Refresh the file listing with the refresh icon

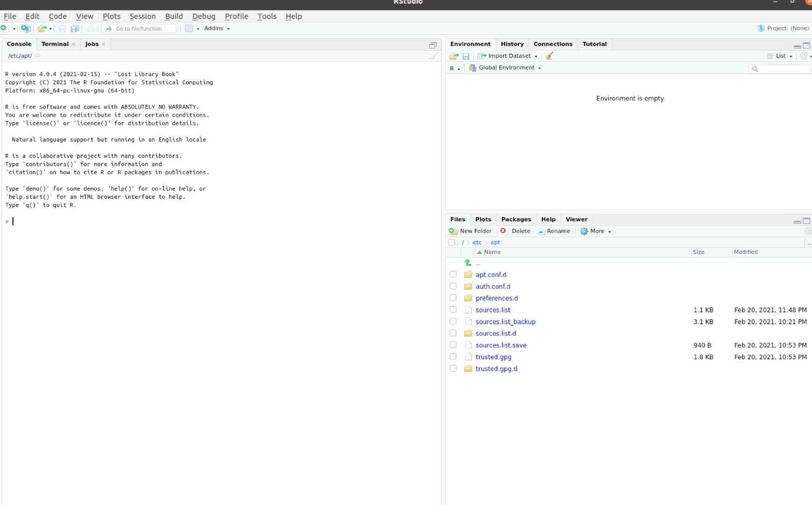[x=808, y=231]
